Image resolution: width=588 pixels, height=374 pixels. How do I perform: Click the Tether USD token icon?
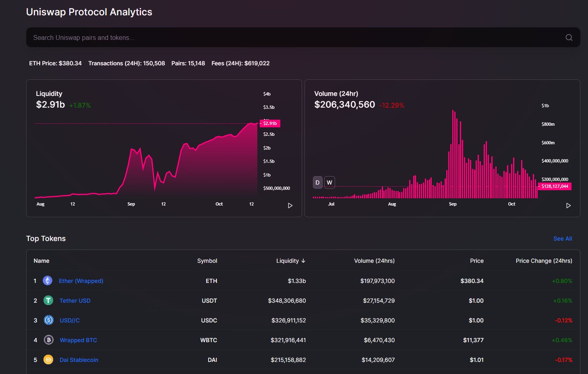48,301
